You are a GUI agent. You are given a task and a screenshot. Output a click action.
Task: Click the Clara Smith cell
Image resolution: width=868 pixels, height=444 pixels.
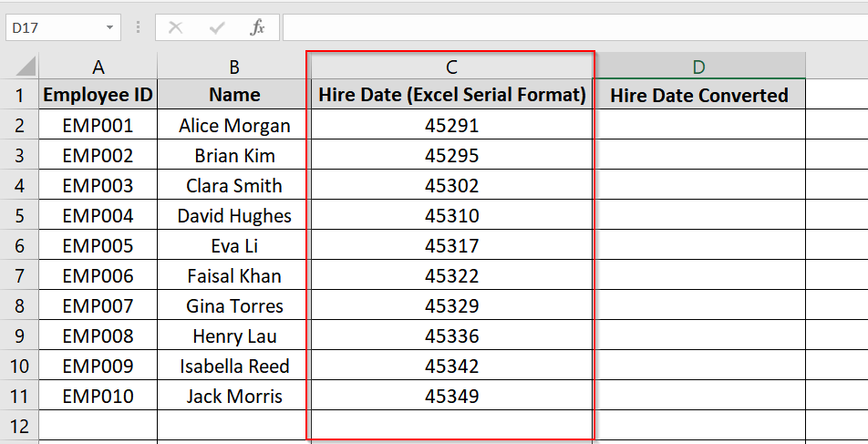point(234,184)
